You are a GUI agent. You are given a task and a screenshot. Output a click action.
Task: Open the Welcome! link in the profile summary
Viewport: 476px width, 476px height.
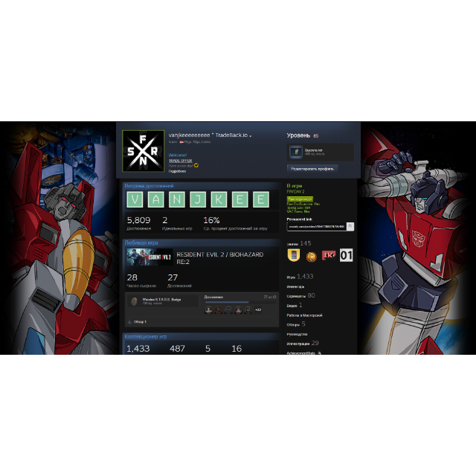[x=178, y=155]
